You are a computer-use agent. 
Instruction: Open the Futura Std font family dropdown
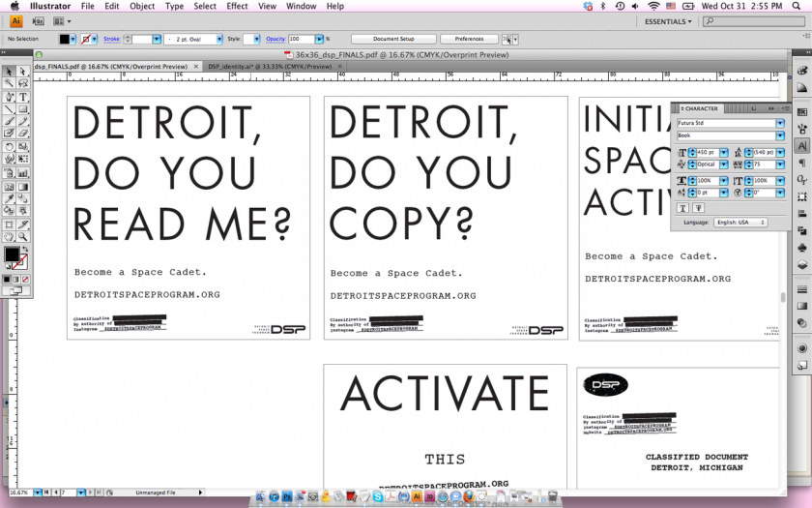coord(780,123)
